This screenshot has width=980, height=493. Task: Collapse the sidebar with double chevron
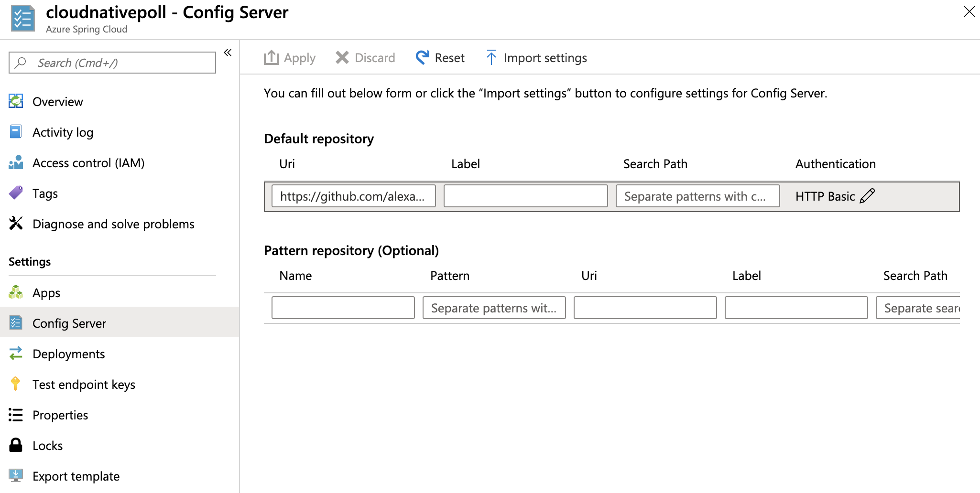click(x=228, y=53)
